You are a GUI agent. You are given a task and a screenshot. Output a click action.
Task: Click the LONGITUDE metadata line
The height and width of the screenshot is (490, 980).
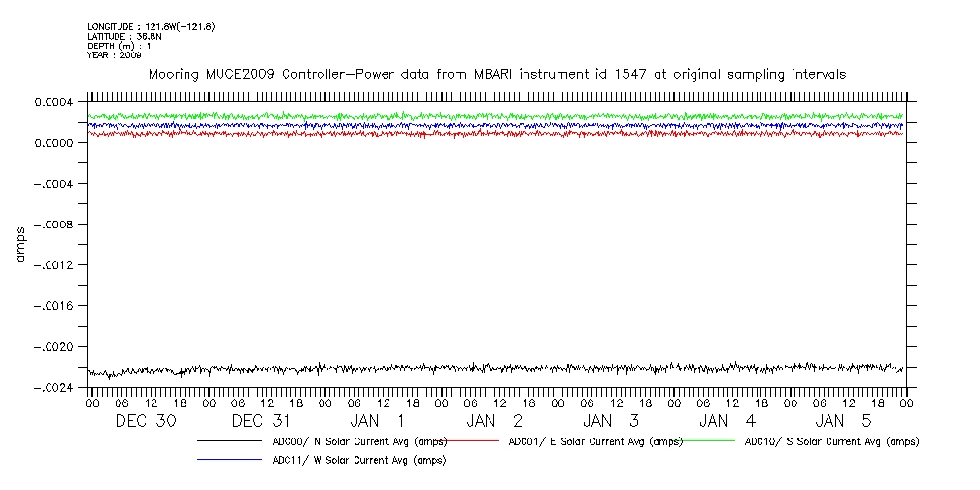[x=151, y=26]
